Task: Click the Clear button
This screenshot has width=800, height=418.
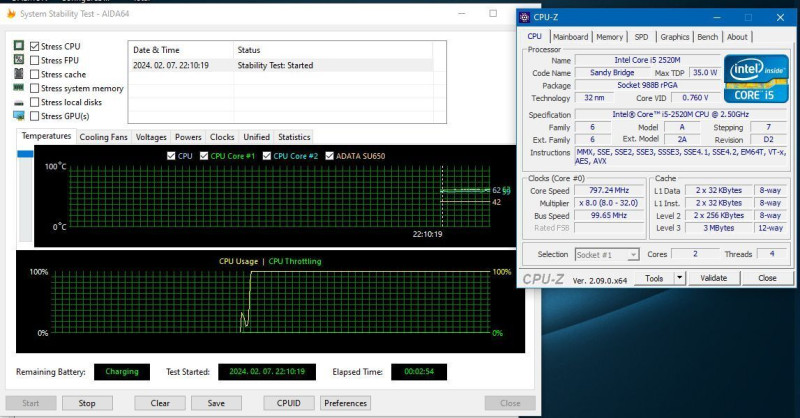Action: click(160, 403)
